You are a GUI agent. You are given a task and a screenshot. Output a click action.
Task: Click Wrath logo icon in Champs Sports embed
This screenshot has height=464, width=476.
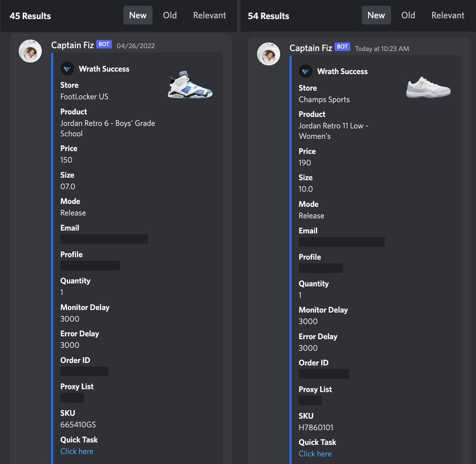[305, 71]
